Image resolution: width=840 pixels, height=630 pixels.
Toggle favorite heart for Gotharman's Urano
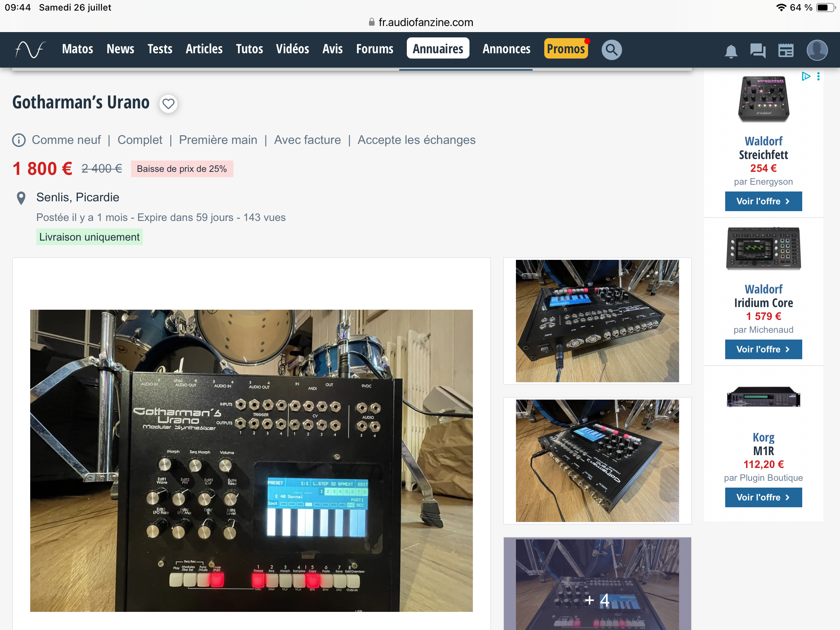(168, 103)
